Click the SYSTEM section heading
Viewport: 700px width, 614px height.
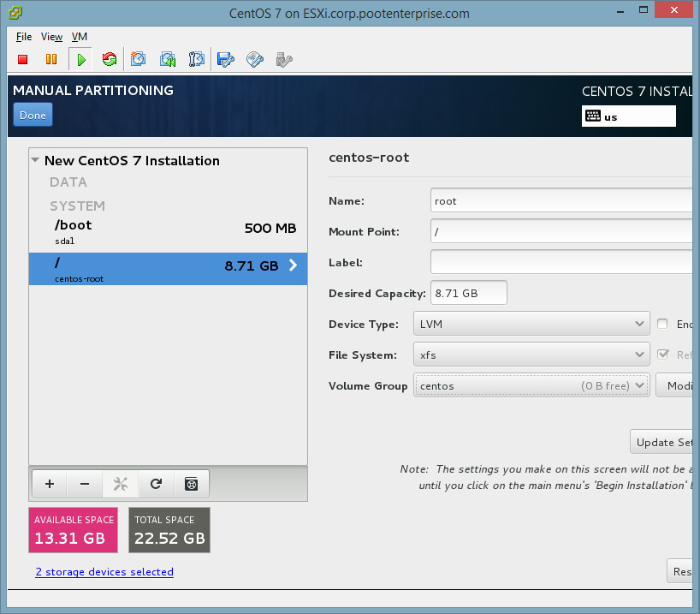click(x=78, y=206)
